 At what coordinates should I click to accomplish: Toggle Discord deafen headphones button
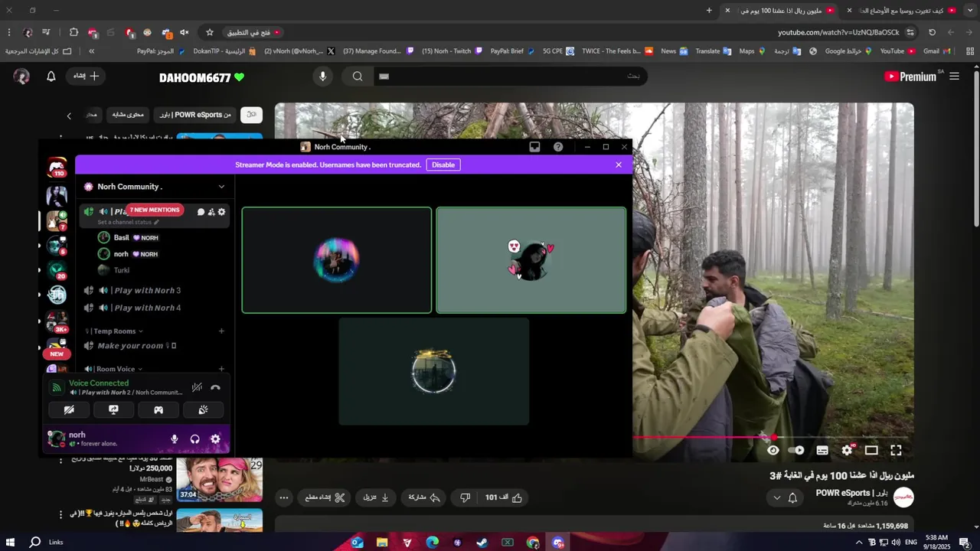(194, 439)
